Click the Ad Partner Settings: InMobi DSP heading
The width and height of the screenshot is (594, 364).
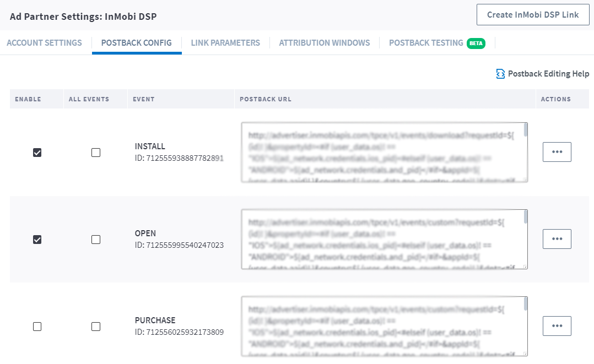pos(83,17)
